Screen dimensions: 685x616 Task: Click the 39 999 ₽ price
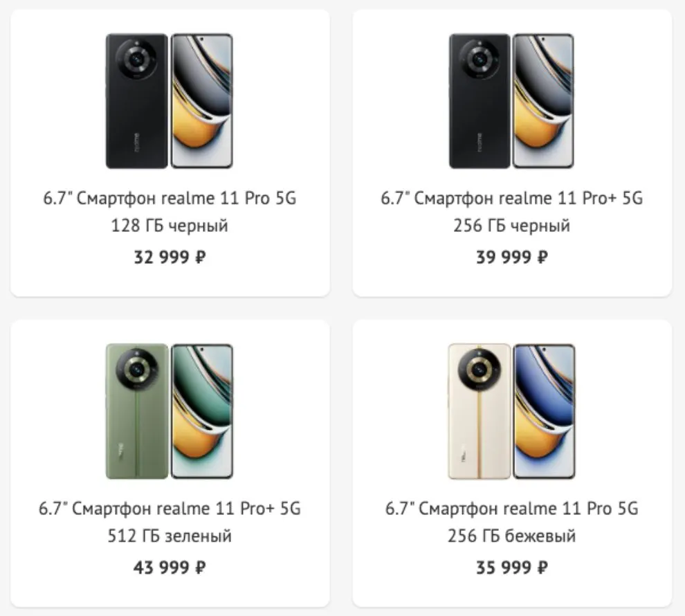pos(512,257)
